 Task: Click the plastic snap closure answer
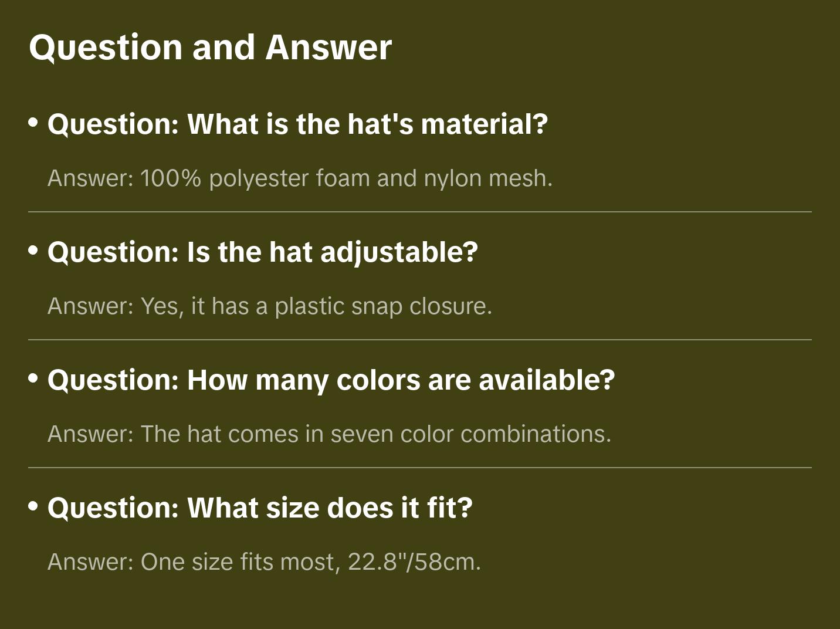270,306
